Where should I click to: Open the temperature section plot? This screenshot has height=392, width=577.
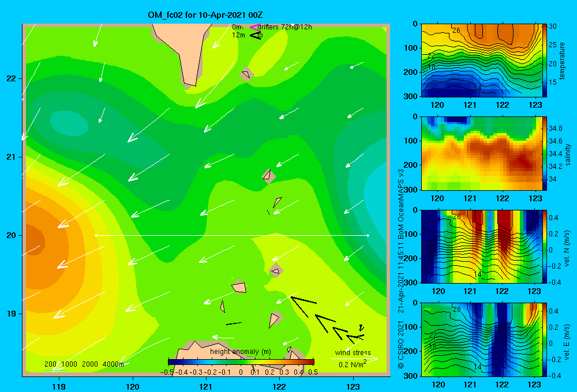(x=481, y=61)
